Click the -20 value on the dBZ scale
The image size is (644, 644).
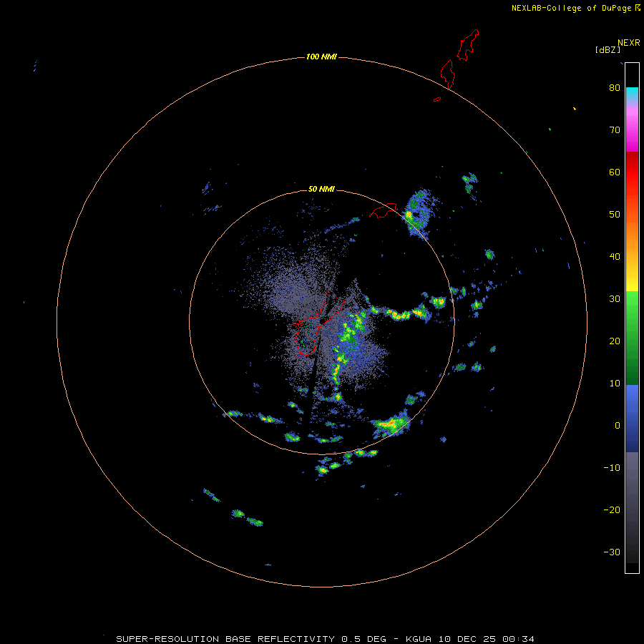click(612, 509)
